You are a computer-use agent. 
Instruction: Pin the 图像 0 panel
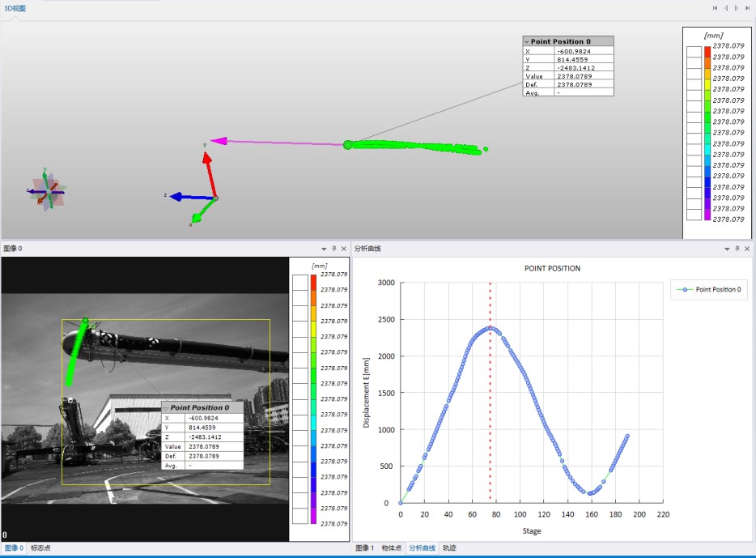pos(334,249)
